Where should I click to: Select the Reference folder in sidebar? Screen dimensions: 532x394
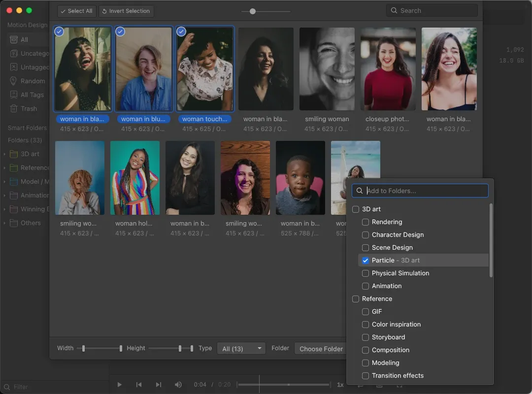(30, 167)
